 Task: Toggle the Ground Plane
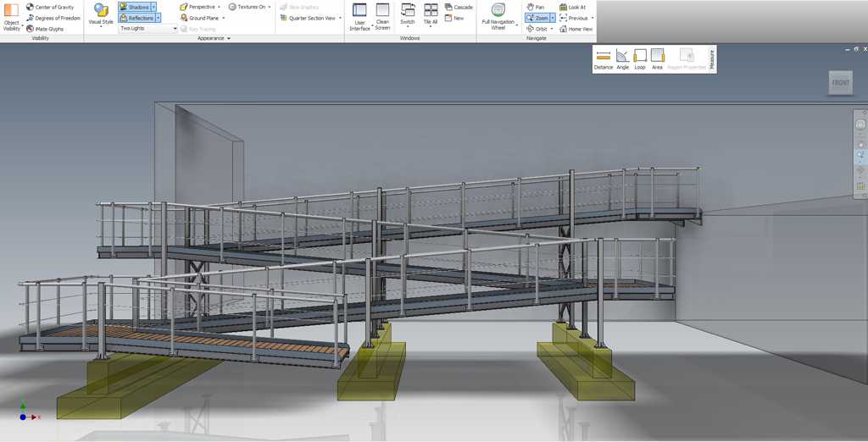pyautogui.click(x=199, y=18)
